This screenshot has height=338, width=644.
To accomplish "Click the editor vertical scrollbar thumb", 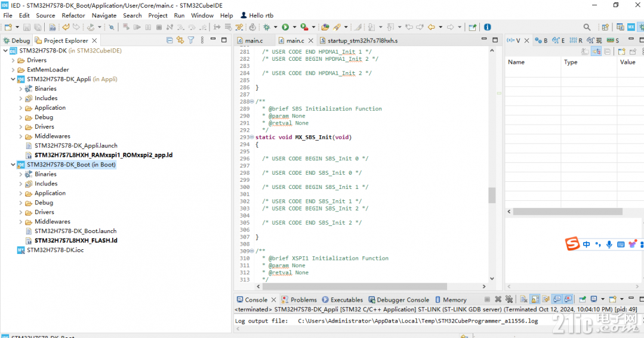I will (492, 196).
